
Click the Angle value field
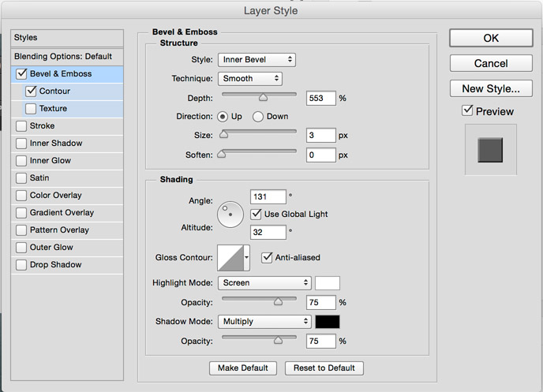click(268, 197)
